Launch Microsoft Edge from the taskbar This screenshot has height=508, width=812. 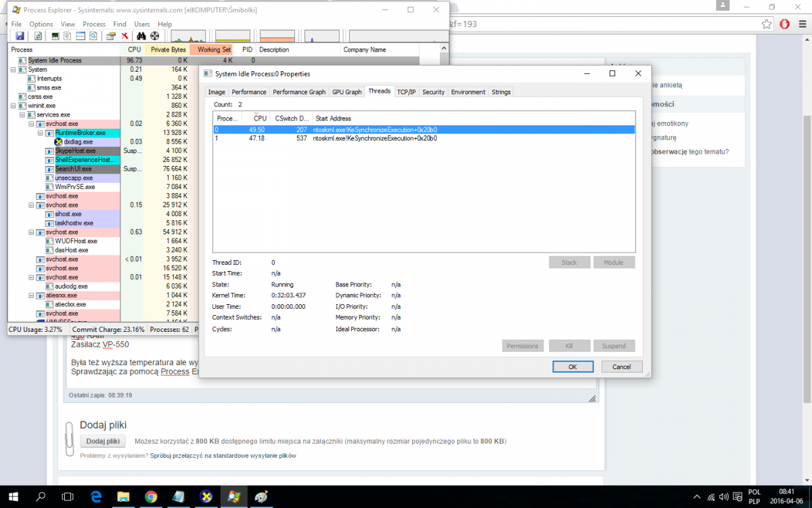click(x=95, y=496)
